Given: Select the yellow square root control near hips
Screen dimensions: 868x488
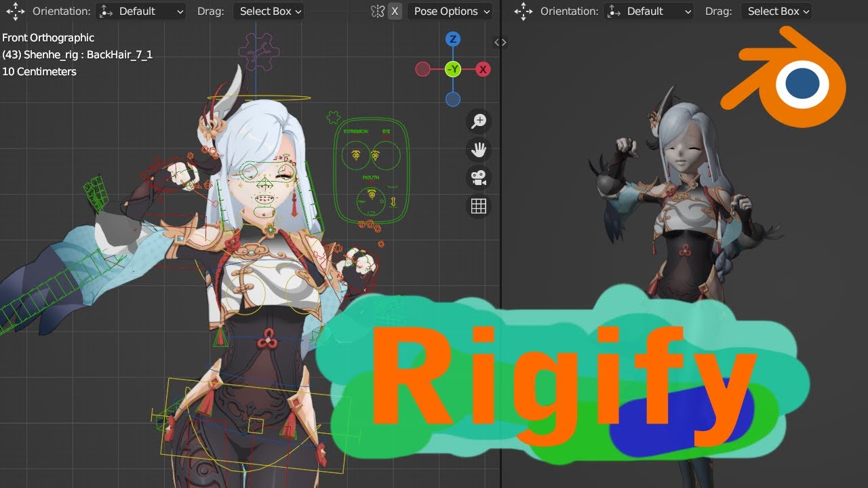Looking at the screenshot, I should pos(255,426).
